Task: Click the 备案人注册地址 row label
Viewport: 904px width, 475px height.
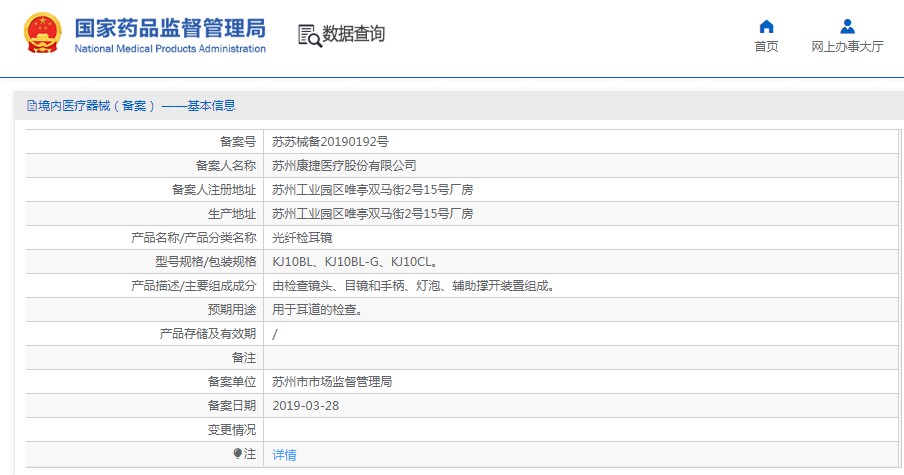Action: [213, 190]
